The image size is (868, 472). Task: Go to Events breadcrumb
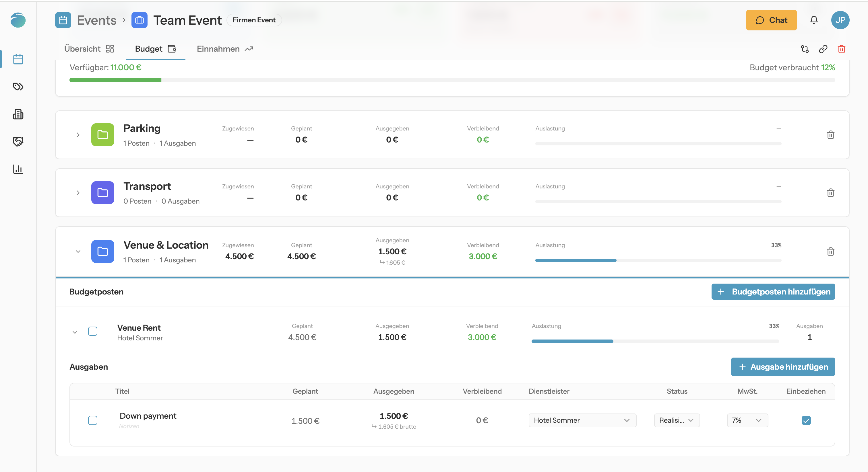[96, 20]
